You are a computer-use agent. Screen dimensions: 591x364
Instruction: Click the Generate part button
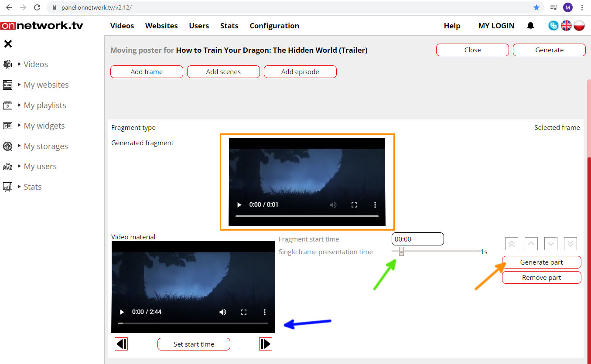click(542, 262)
